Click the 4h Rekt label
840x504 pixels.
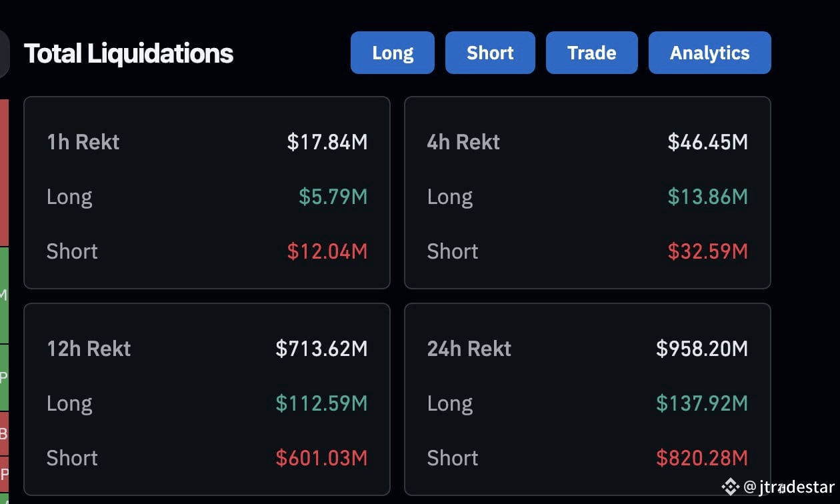[463, 142]
